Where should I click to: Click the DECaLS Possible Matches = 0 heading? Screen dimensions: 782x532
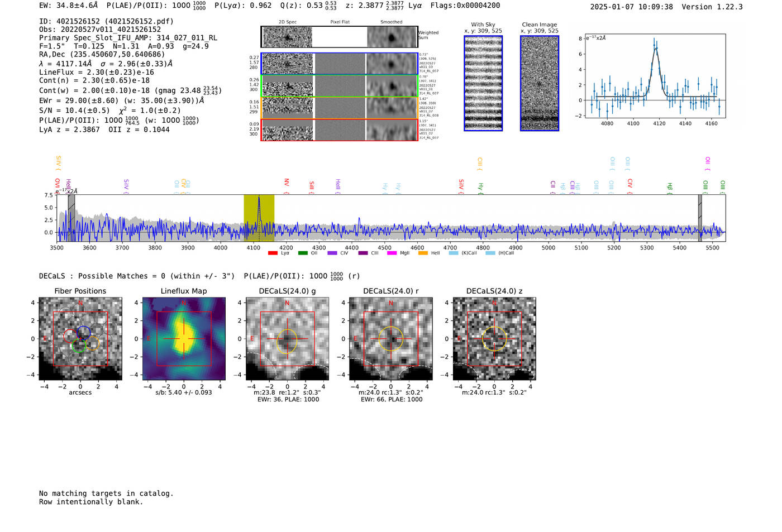click(x=137, y=276)
